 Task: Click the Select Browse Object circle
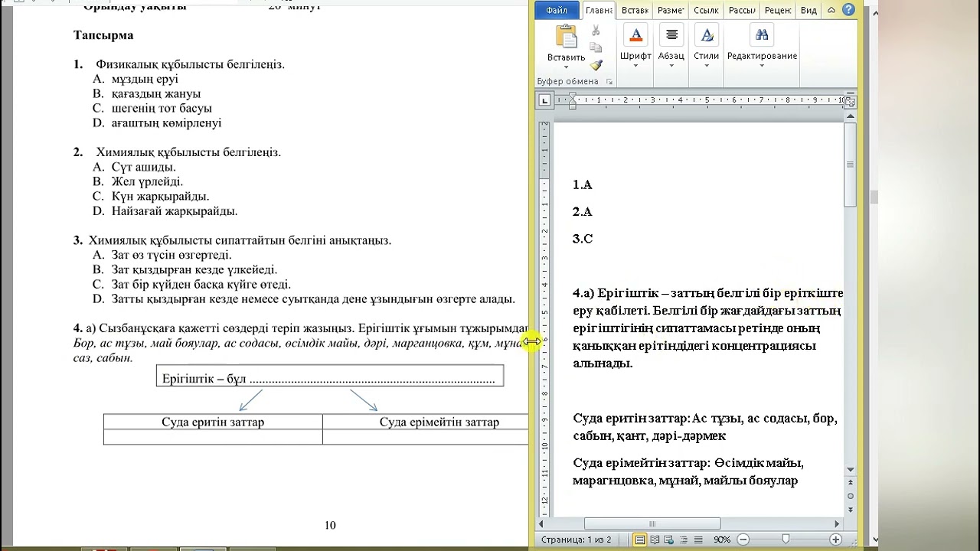click(851, 496)
